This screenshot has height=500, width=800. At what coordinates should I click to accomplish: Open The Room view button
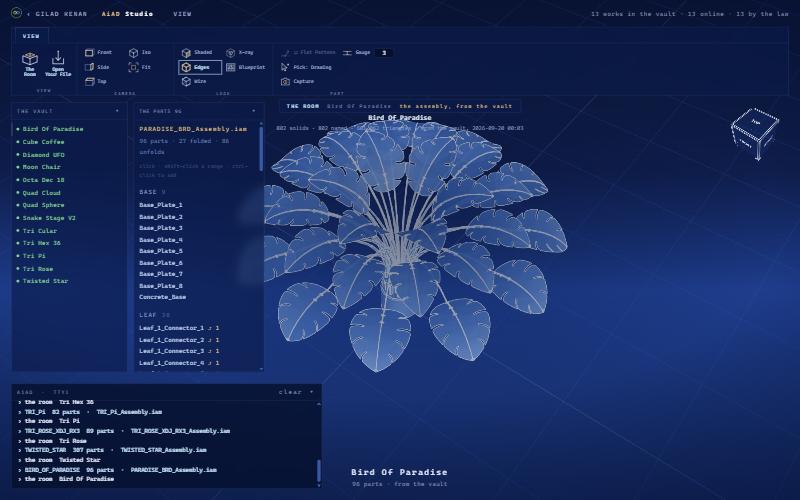(x=30, y=64)
